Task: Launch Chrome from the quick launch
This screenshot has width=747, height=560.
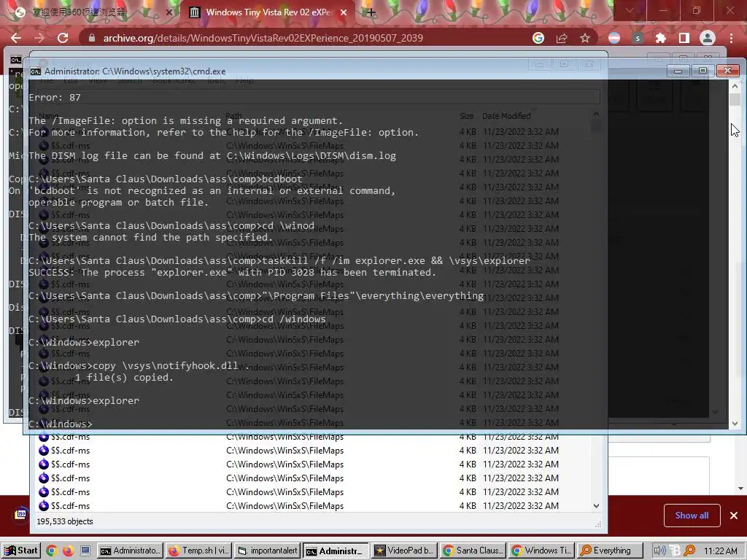Action: (52, 551)
